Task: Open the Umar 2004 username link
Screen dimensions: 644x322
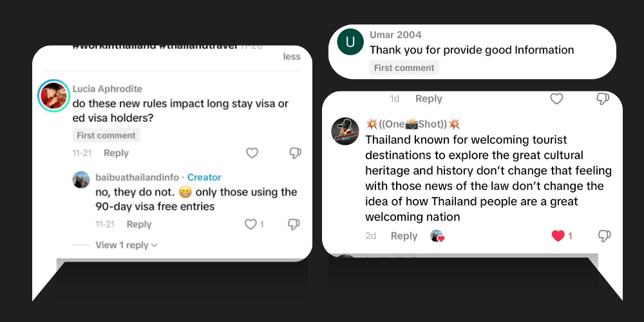Action: coord(395,35)
